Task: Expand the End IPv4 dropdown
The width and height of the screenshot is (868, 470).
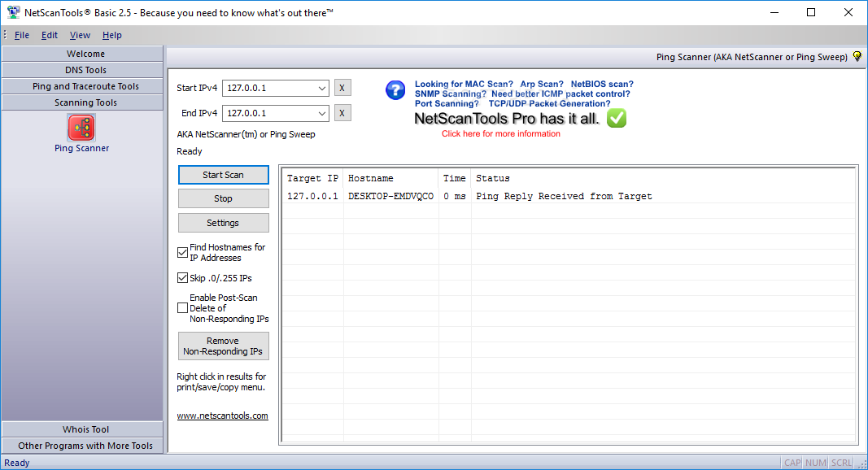Action: pos(321,114)
